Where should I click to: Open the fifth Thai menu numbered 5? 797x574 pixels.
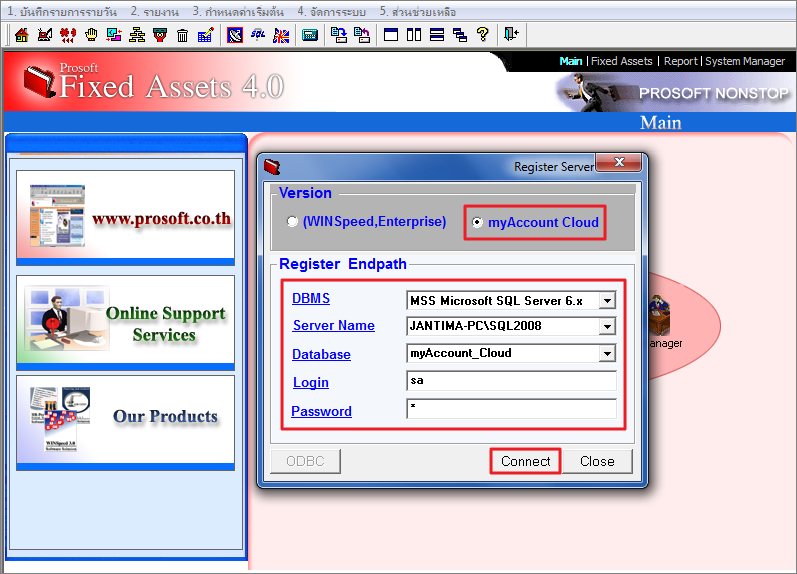(418, 11)
